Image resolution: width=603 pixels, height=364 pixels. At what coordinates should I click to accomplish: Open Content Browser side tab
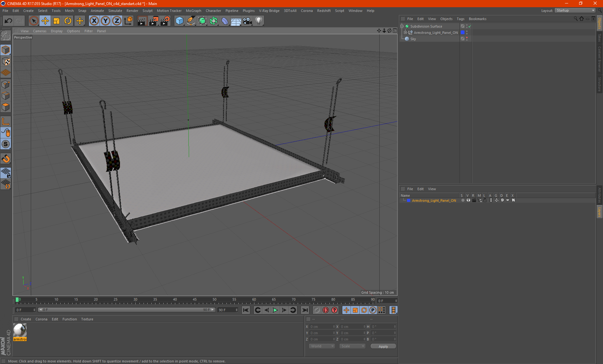[599, 59]
